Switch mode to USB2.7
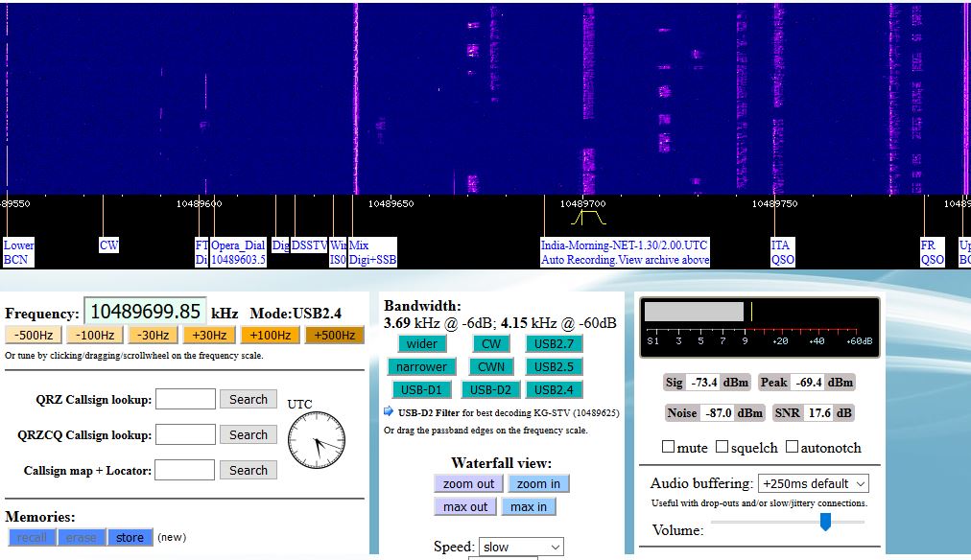 click(x=554, y=343)
